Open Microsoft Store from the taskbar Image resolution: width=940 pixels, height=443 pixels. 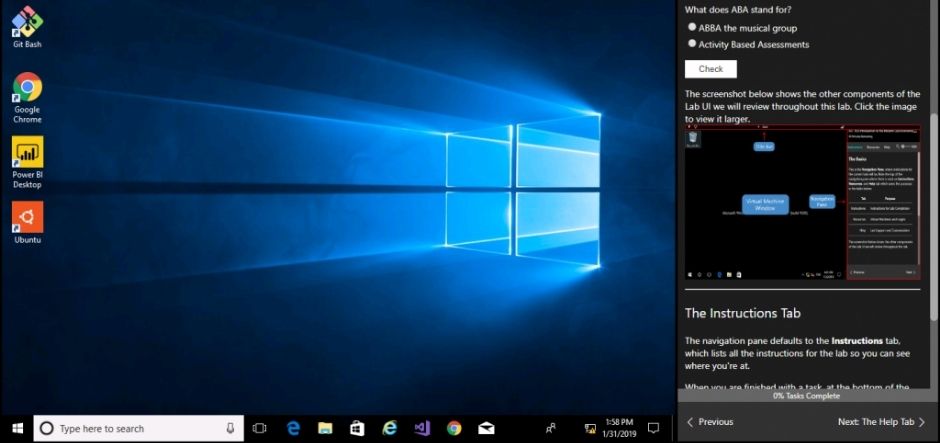[357, 428]
